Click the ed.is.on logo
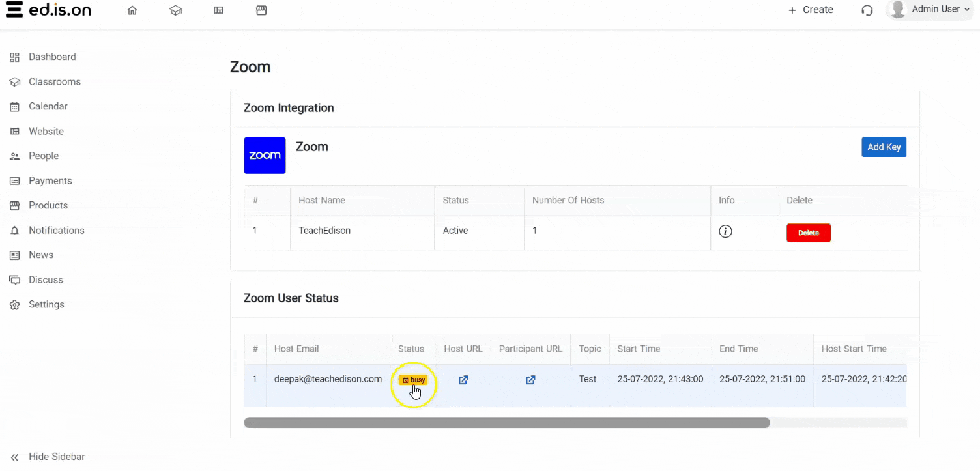This screenshot has width=980, height=471. pos(60,10)
